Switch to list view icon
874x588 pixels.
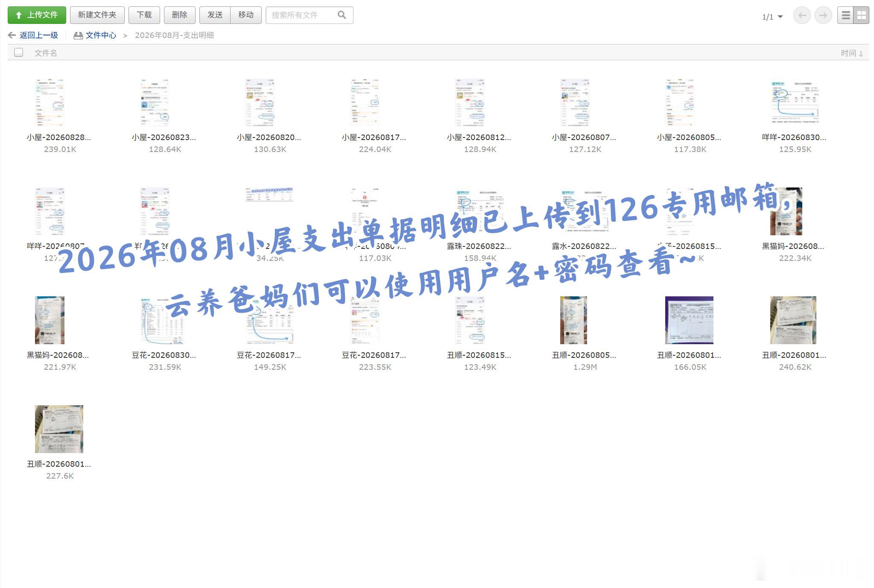(x=845, y=16)
